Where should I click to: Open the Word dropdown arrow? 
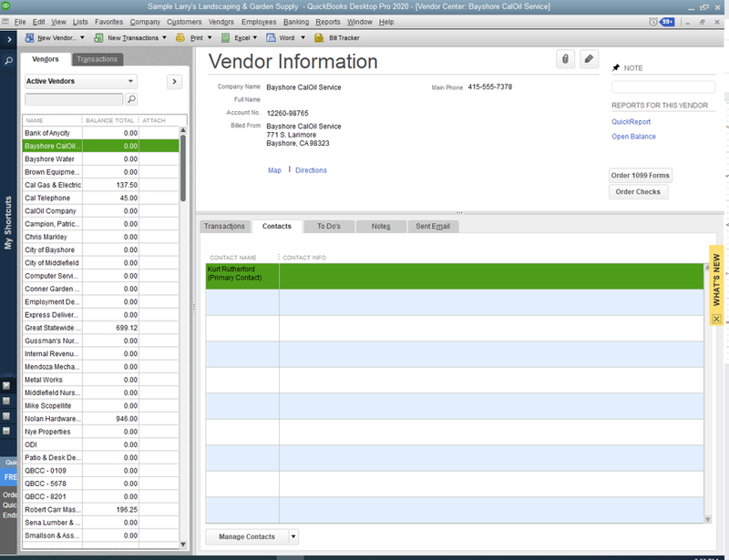(303, 38)
